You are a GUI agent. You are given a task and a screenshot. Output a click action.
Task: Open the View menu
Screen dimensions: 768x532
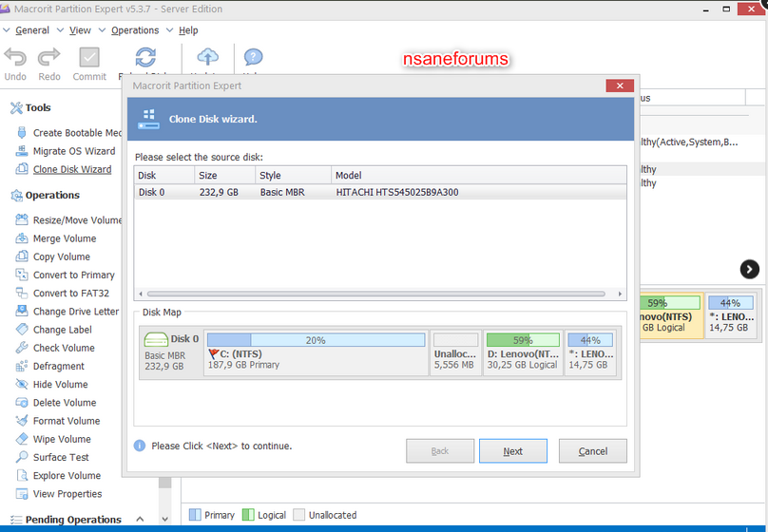click(80, 30)
